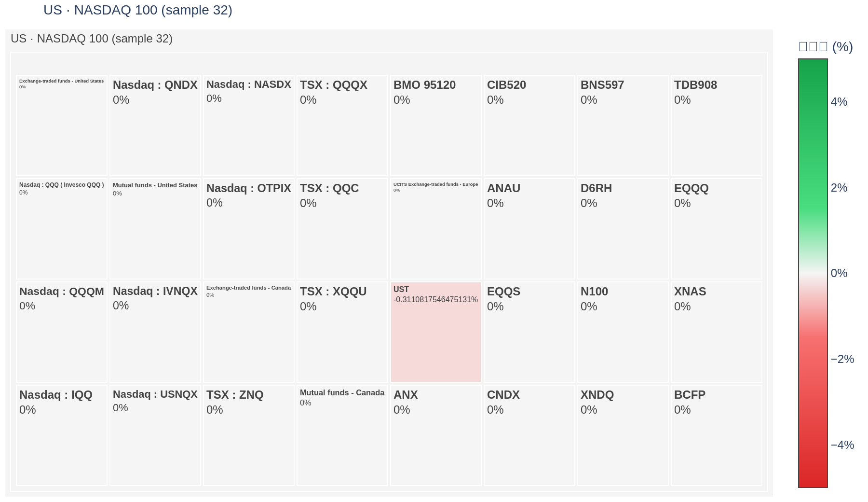Click the chart title above the treemap

138,10
